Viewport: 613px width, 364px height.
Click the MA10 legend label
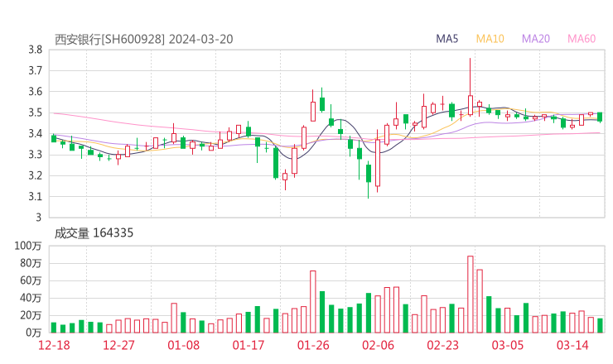[x=490, y=39]
